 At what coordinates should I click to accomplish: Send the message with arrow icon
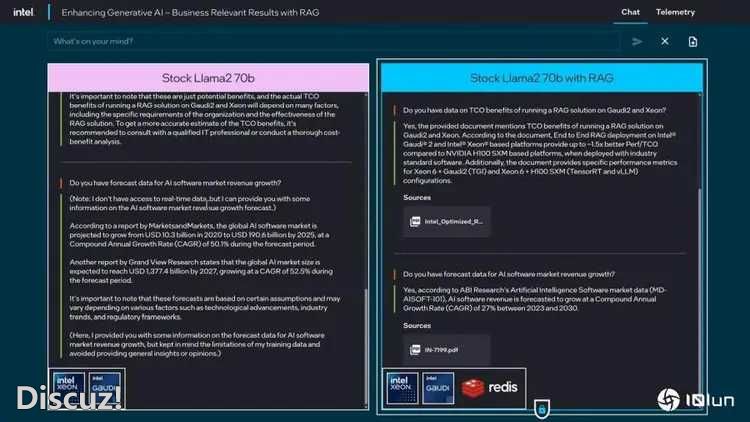pyautogui.click(x=637, y=42)
